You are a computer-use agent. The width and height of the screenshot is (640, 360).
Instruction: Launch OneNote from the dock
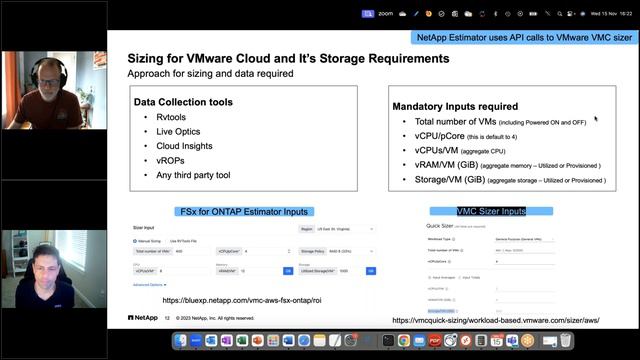click(x=227, y=341)
